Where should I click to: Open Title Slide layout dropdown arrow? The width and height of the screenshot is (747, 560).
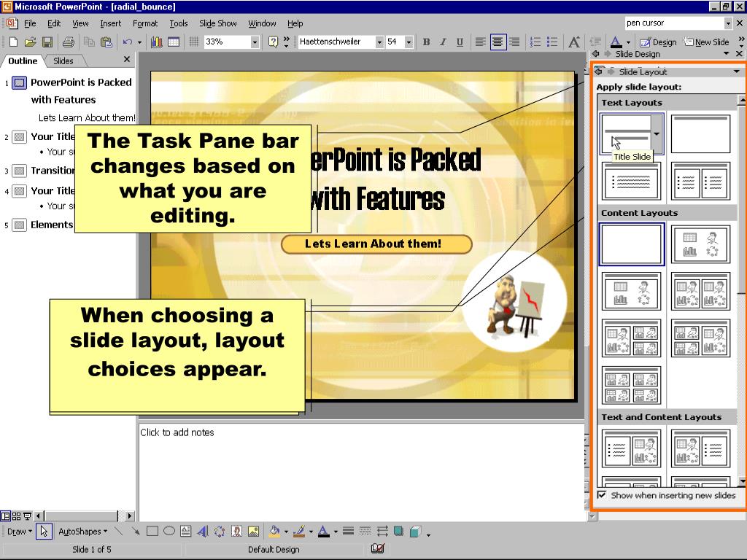tap(657, 134)
